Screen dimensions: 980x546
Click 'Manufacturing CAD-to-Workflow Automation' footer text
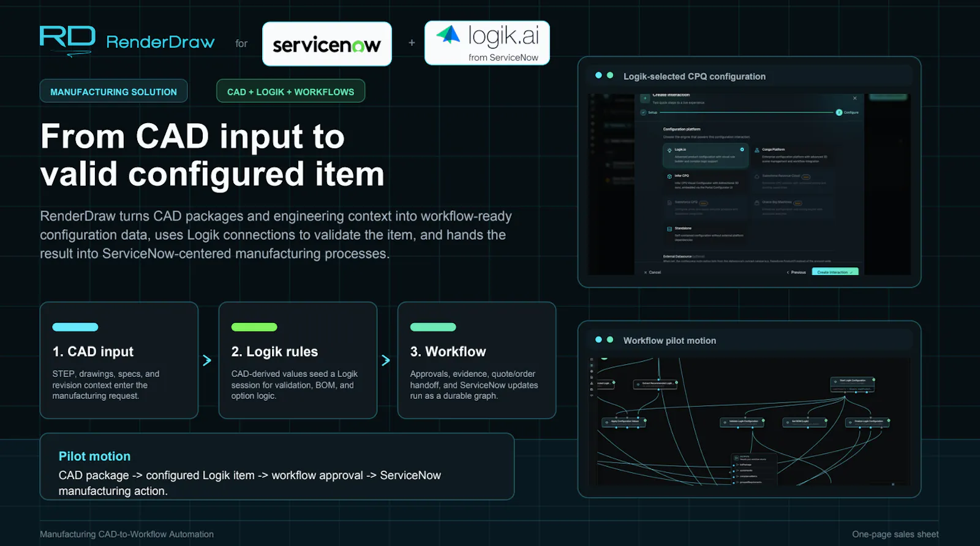(x=127, y=534)
